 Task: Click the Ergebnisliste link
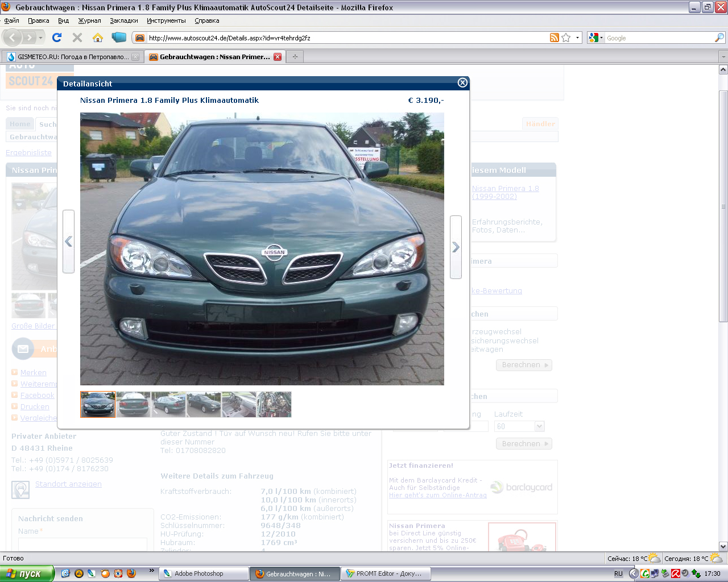coord(28,153)
